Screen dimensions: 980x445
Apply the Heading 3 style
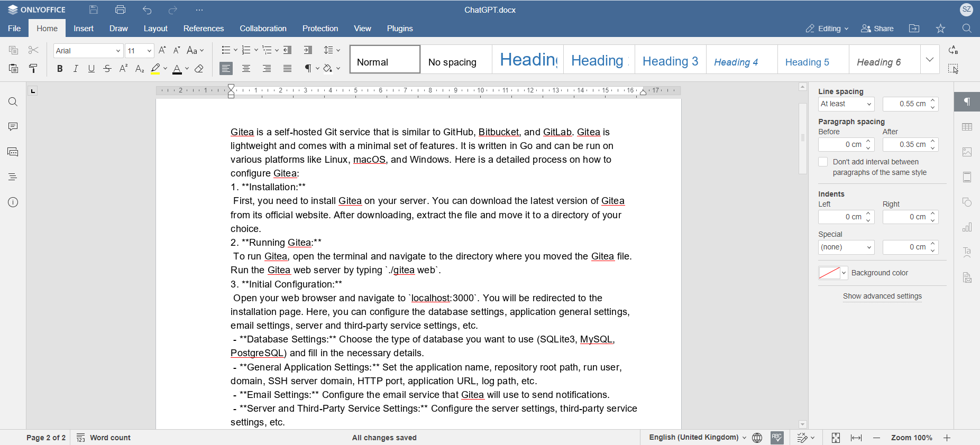coord(670,59)
